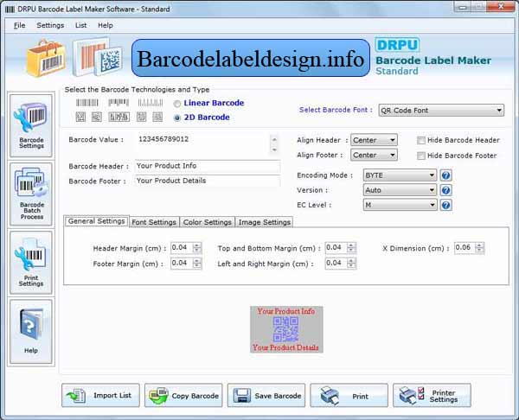The width and height of the screenshot is (519, 420).
Task: Adjust Header Margin spinner arrows
Action: coord(197,248)
